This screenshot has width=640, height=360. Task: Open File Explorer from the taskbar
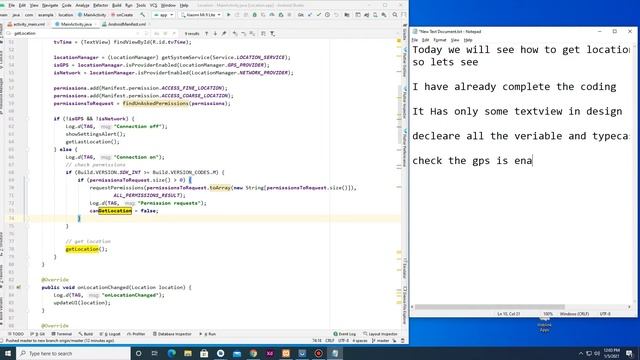[x=188, y=353]
